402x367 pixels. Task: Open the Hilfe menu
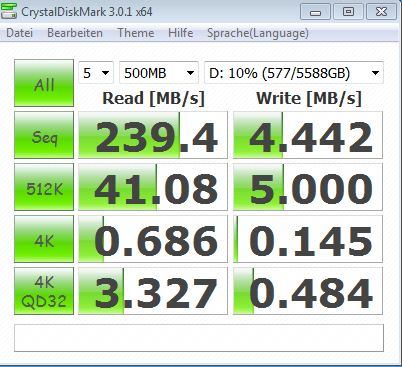pyautogui.click(x=180, y=33)
